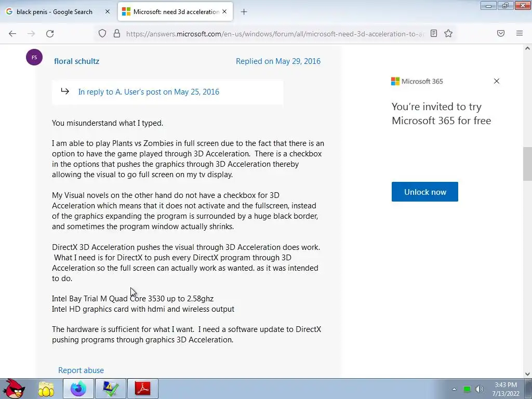
Task: Click the Report abuse link
Action: 81,370
